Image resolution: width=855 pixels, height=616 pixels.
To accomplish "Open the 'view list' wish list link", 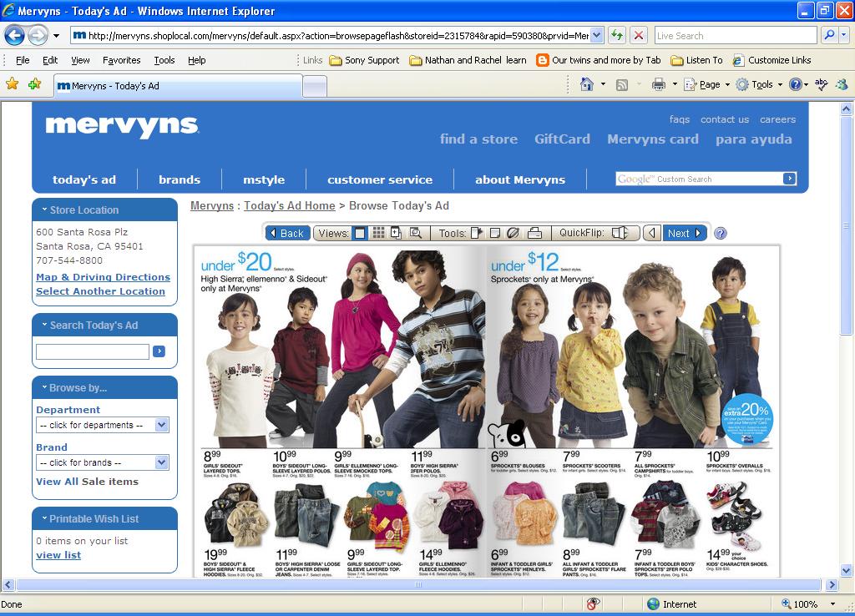I will click(x=58, y=555).
